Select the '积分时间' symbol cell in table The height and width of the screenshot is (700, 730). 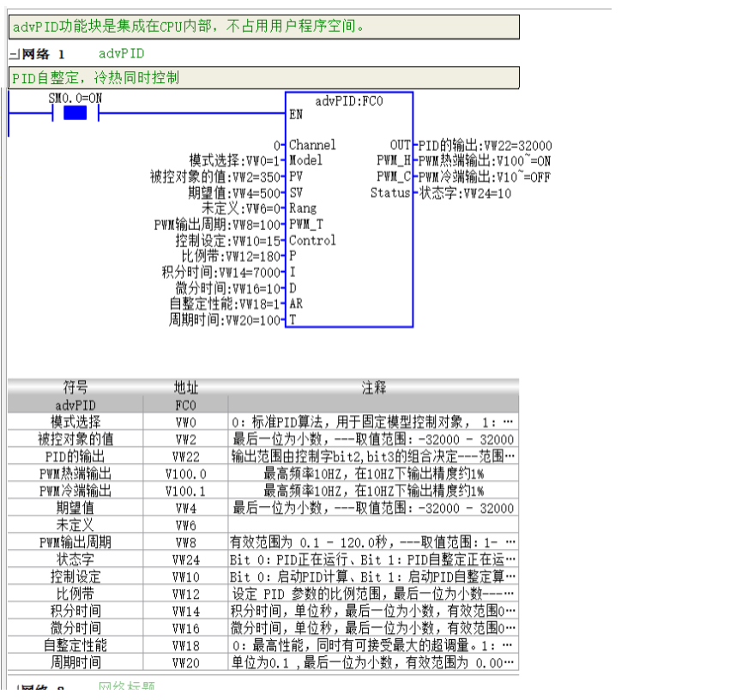point(75,612)
